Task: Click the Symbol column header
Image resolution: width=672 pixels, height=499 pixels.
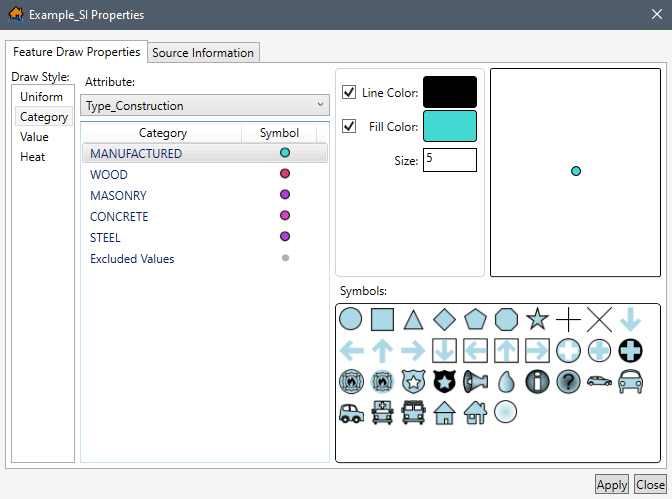Action: pyautogui.click(x=279, y=133)
